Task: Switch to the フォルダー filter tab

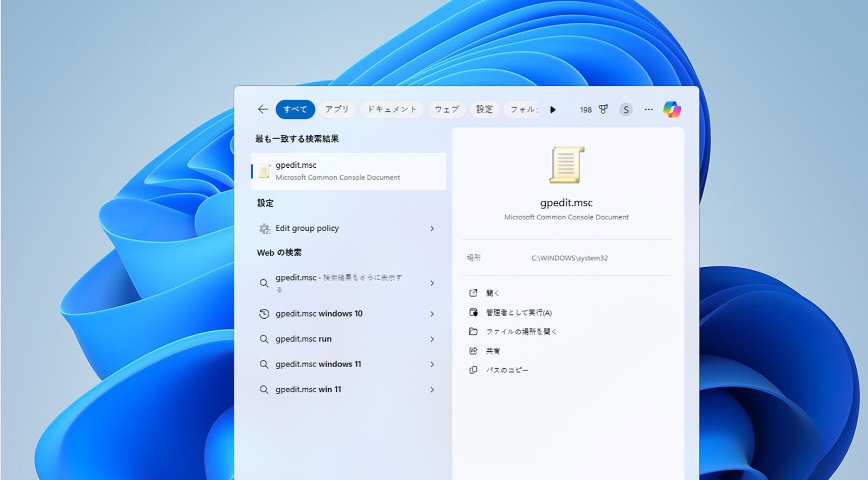Action: pos(522,109)
